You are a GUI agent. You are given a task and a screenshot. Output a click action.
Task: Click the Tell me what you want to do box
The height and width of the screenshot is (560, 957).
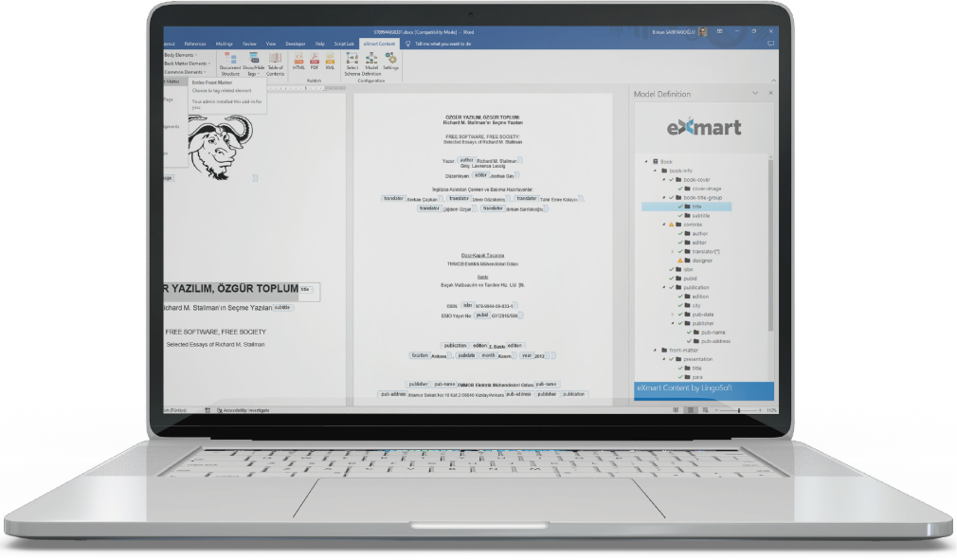point(443,44)
